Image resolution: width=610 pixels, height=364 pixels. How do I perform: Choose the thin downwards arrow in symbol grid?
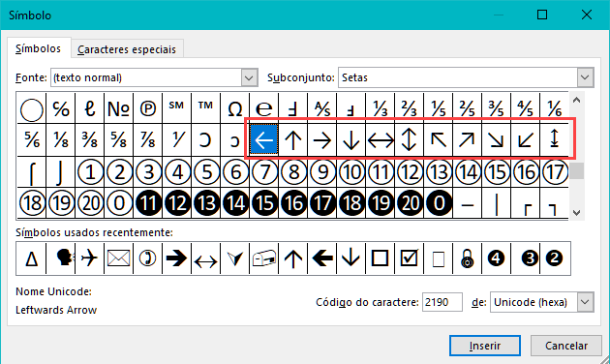click(x=351, y=140)
